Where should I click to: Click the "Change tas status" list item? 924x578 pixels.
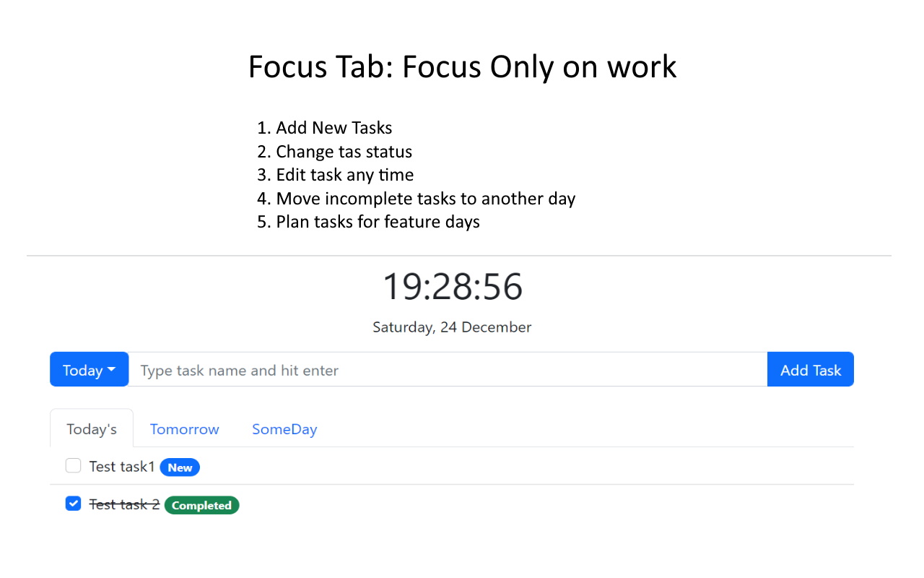344,152
